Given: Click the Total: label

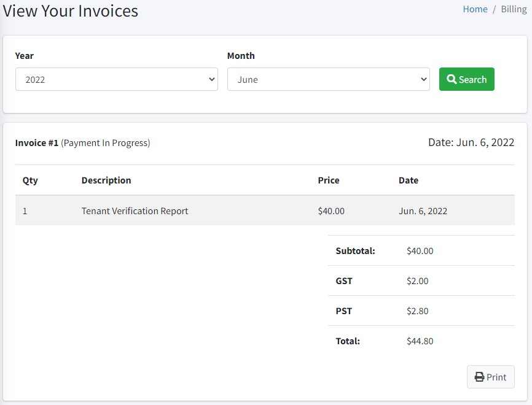Looking at the screenshot, I should [348, 341].
